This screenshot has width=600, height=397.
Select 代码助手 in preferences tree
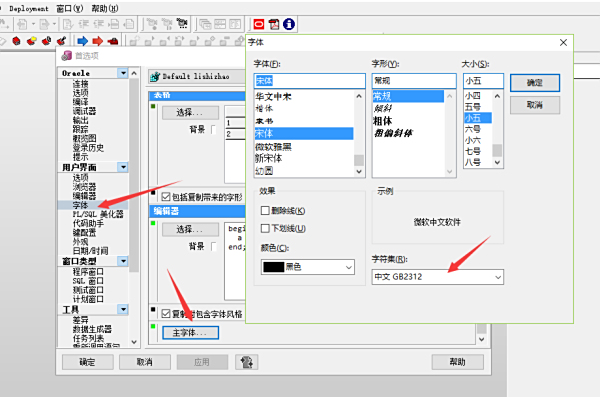click(88, 223)
